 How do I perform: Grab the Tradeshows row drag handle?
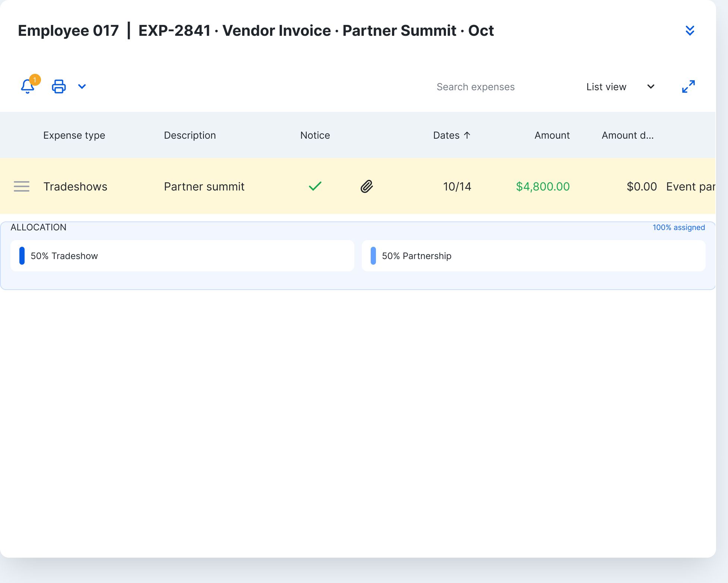tap(22, 186)
